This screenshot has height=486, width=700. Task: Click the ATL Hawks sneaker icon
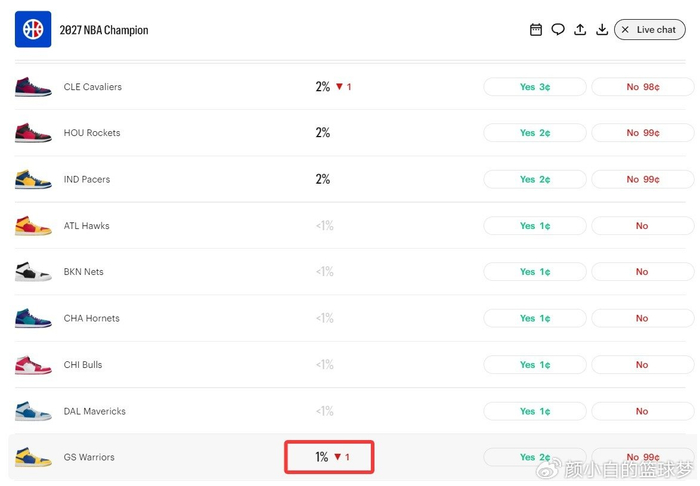[33, 226]
